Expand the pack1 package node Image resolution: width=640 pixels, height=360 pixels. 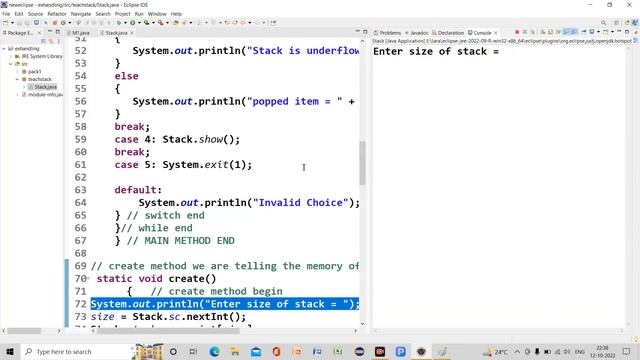(18, 71)
